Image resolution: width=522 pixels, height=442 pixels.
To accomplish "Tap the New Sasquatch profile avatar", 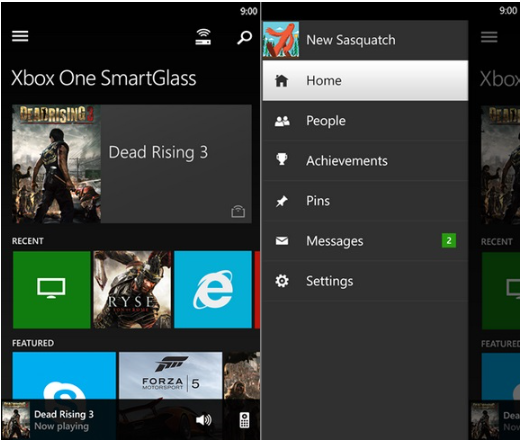I will pos(281,40).
